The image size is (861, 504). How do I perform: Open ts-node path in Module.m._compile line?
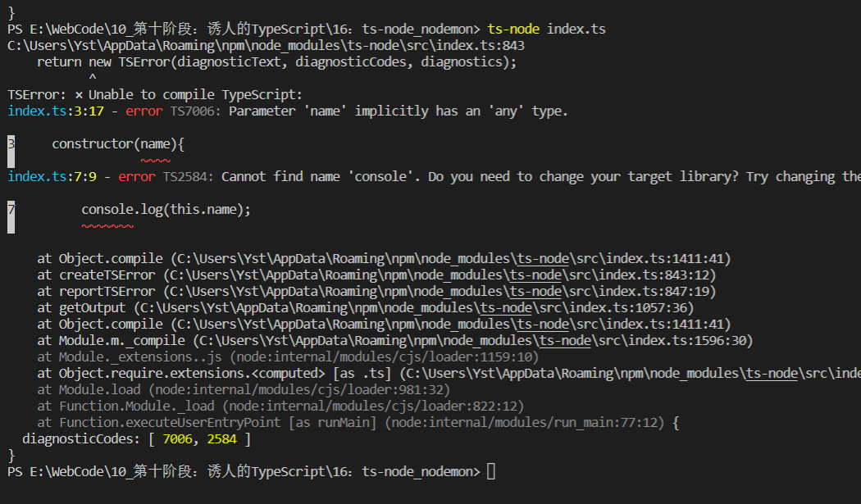(565, 341)
